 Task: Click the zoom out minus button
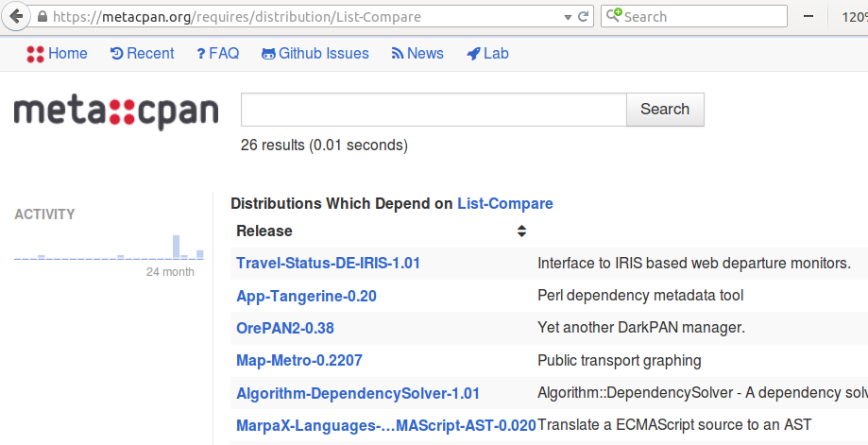[x=808, y=17]
